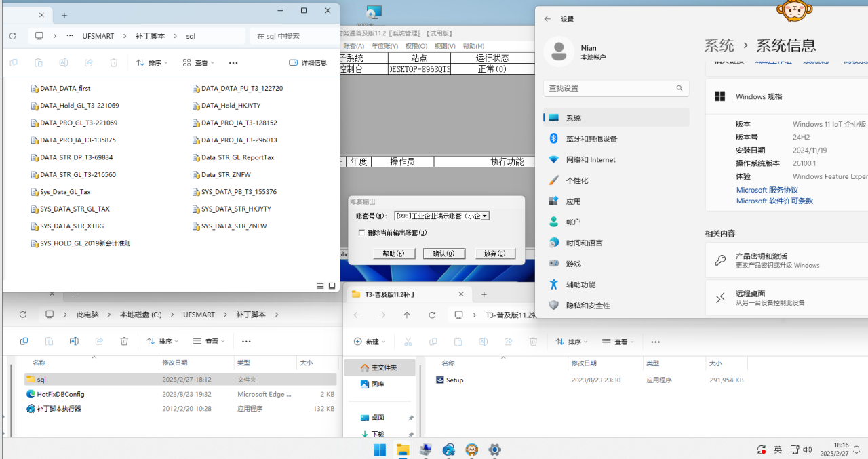Click 本地磁盘 (C:) breadcrumb in 补丁脚本 window
The height and width of the screenshot is (459, 868).
tap(140, 315)
